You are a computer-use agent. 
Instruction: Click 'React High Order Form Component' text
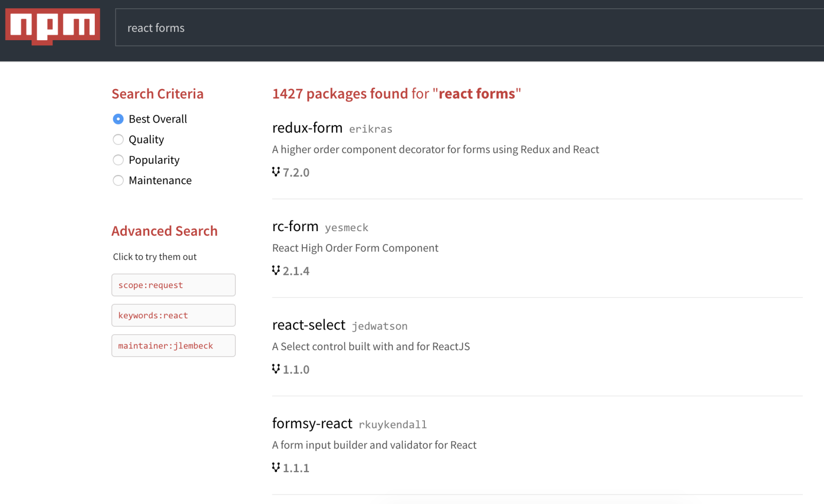(355, 248)
